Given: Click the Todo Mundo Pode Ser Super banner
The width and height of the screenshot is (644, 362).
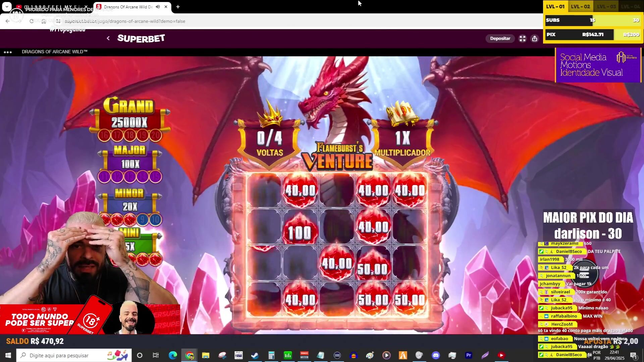Looking at the screenshot, I should pos(90,319).
